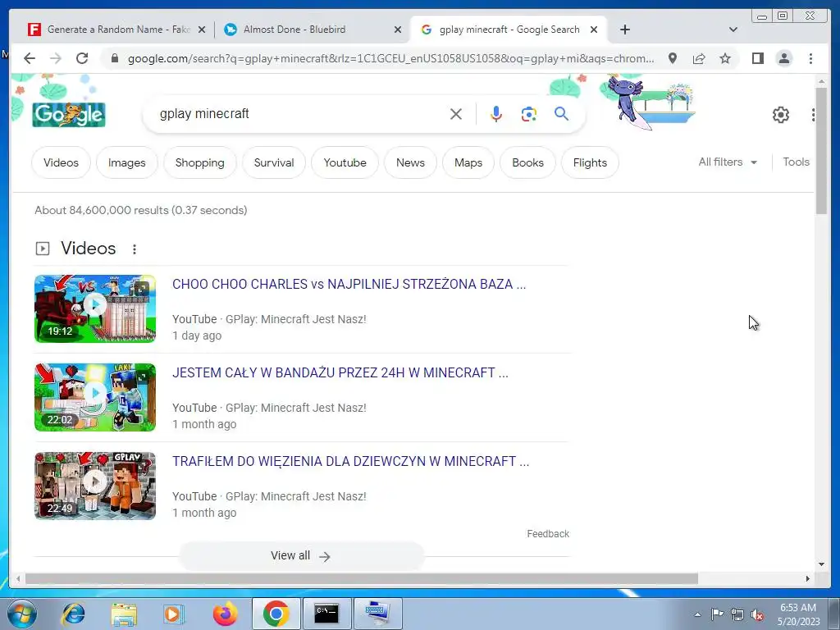Expand the tab search chevron
The width and height of the screenshot is (840, 630).
(x=733, y=30)
